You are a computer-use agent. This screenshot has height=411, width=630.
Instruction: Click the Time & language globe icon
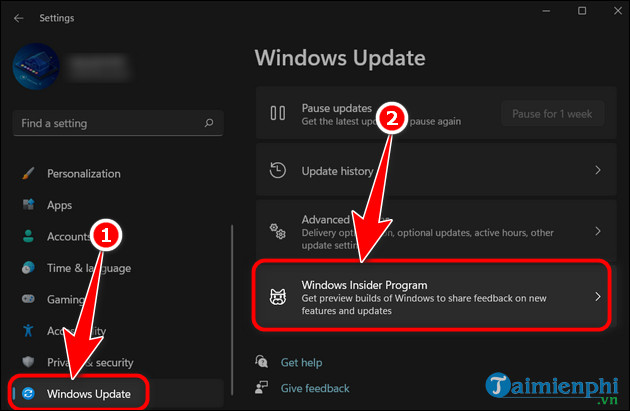point(28,268)
